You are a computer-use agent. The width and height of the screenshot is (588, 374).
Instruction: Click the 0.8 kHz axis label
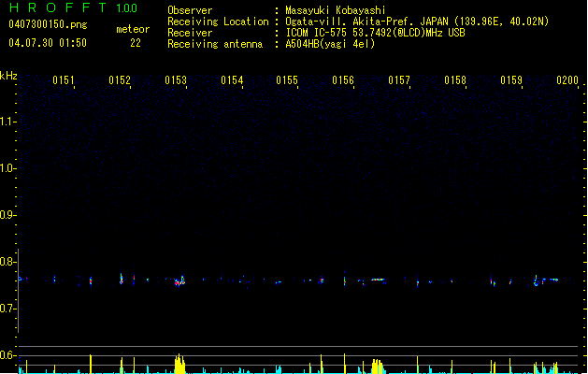[7, 262]
